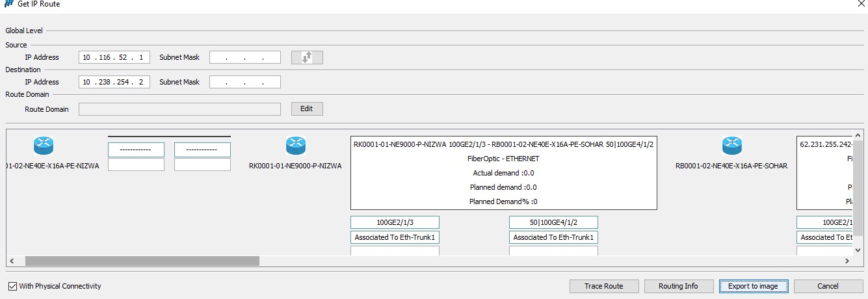Close the Get IP Route dialog

tap(860, 4)
